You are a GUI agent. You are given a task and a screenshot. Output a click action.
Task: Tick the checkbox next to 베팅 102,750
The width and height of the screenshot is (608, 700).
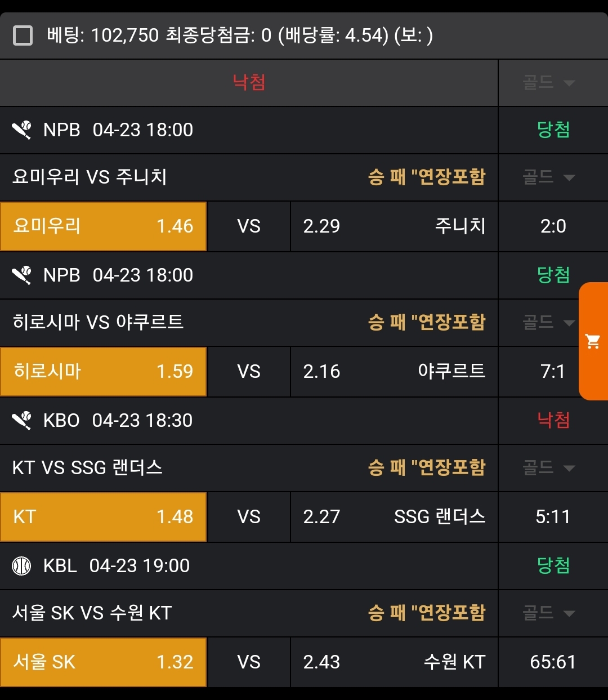click(23, 35)
